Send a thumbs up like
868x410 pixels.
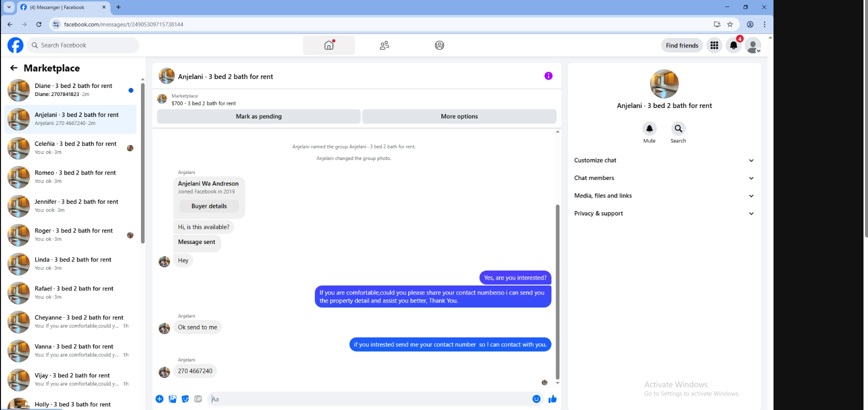coord(552,399)
